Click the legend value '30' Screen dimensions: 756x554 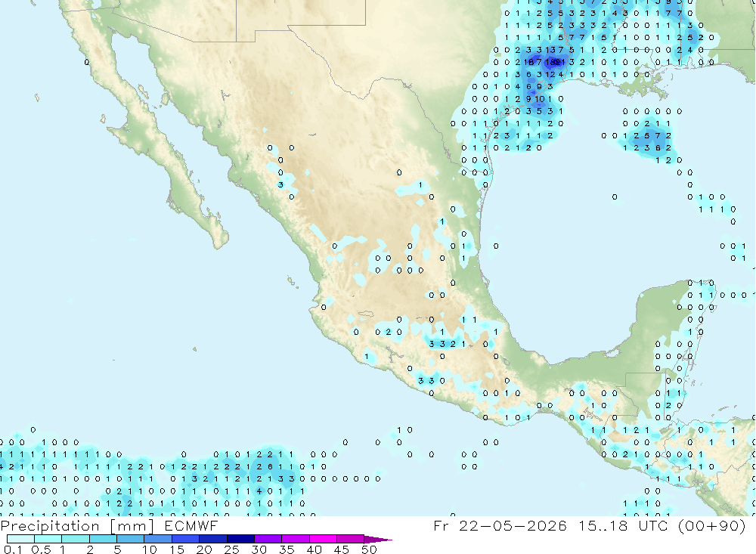click(x=259, y=549)
